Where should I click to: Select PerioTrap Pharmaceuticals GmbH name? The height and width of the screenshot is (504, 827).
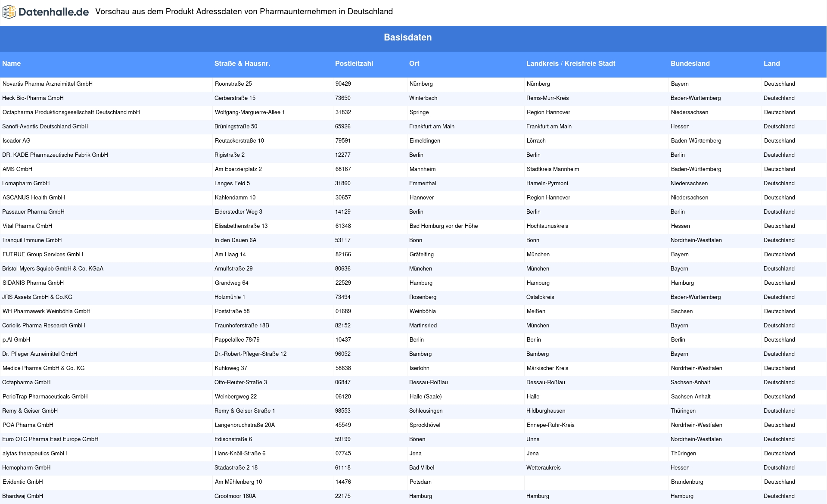(x=45, y=397)
